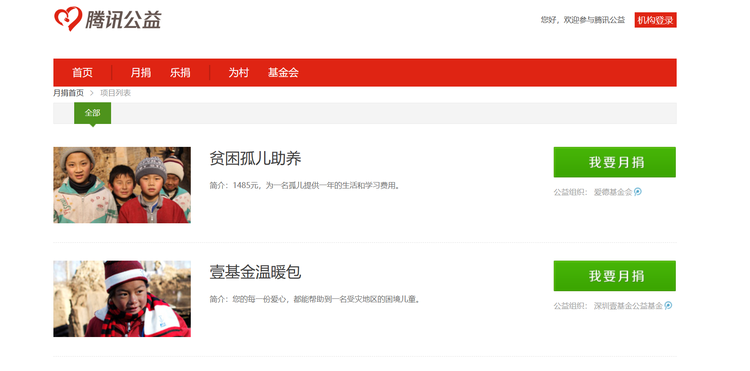Click the 月捐首页 breadcrumb link
The height and width of the screenshot is (371, 750).
(68, 93)
